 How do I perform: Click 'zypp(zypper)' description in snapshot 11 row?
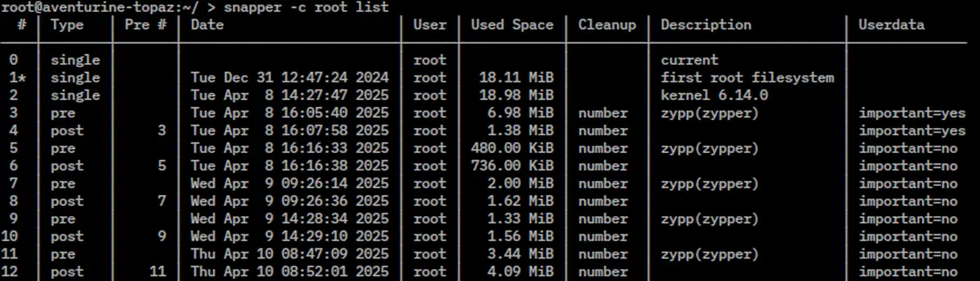pyautogui.click(x=710, y=254)
